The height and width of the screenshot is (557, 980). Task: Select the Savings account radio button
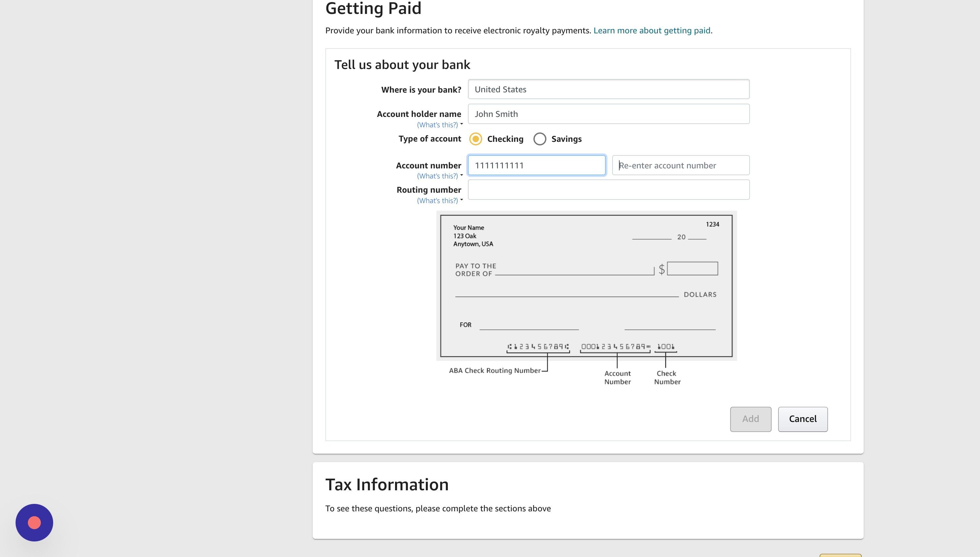(540, 139)
